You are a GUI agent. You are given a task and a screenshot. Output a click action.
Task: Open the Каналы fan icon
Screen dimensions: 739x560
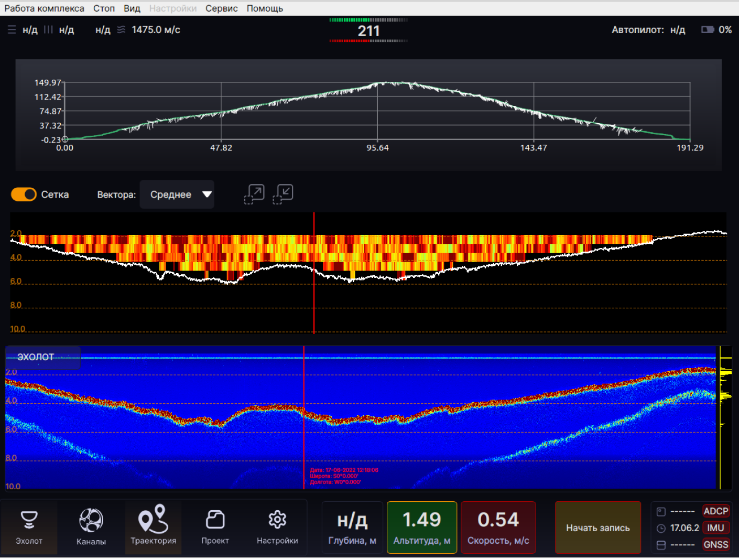[x=91, y=520]
